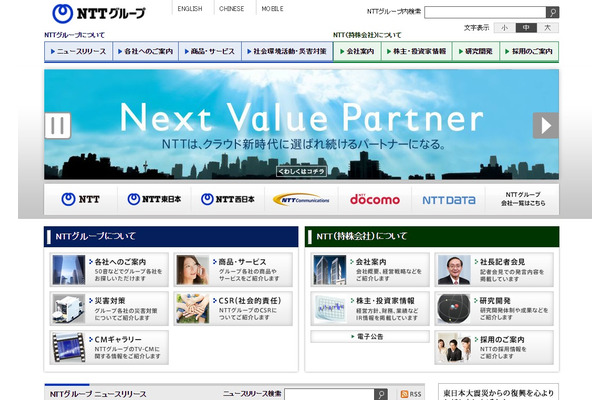The height and width of the screenshot is (400, 610).
Task: Open the ニュースリリース navigation menu
Action: click(78, 50)
